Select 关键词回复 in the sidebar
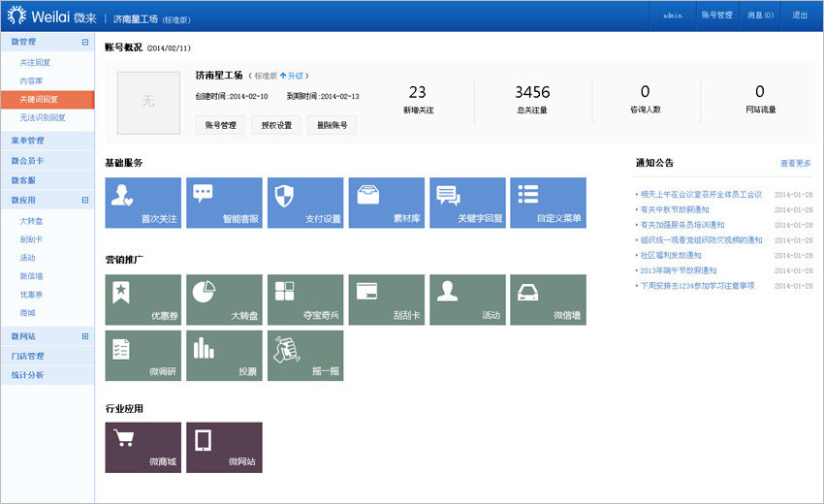This screenshot has width=824, height=504. (x=39, y=99)
